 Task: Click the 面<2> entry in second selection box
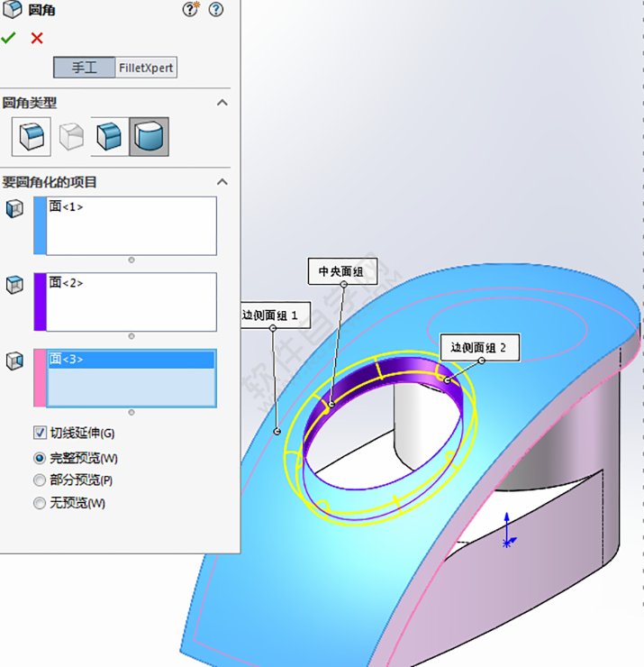coord(66,282)
